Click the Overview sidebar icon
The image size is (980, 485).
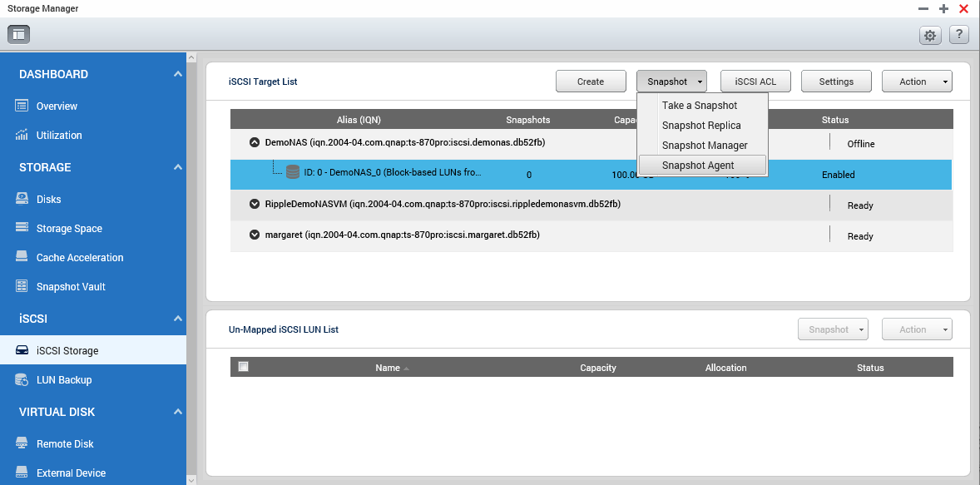point(22,106)
